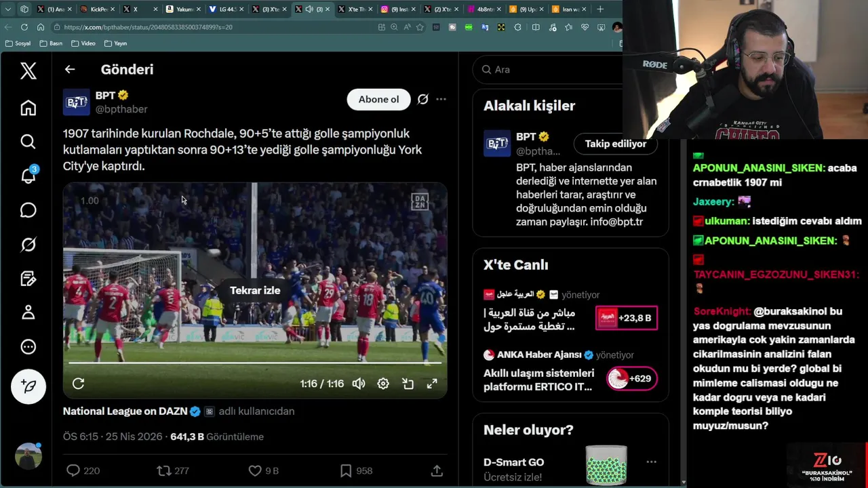This screenshot has width=868, height=488.
Task: Replay video with Tekrar izle
Action: (x=255, y=290)
